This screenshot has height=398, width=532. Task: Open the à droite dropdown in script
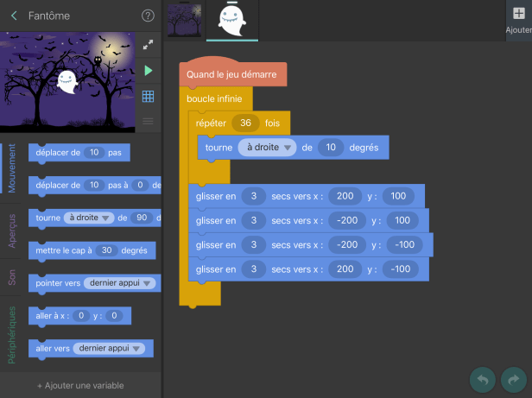tap(267, 148)
